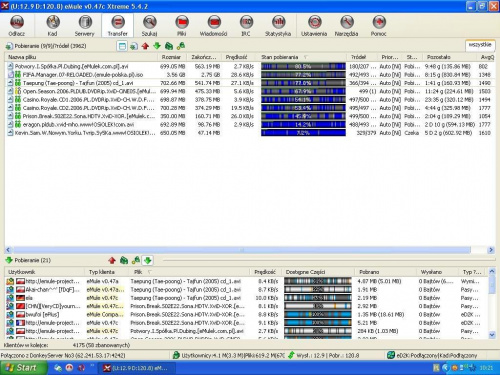Sort by Rozmiar column header
Viewport: 500px width, 375px height.
pyautogui.click(x=172, y=57)
